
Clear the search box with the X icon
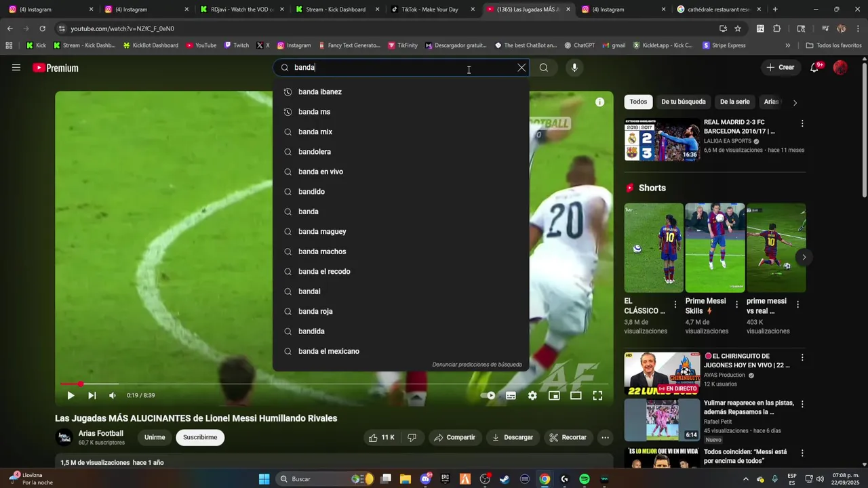(x=521, y=68)
